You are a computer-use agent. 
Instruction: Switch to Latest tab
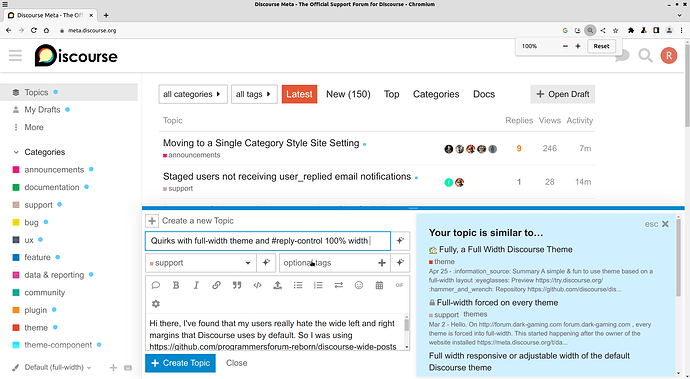pyautogui.click(x=299, y=94)
